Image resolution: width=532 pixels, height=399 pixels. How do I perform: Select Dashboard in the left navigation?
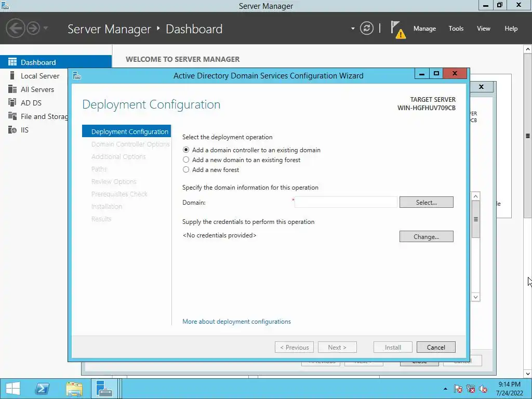coord(56,62)
